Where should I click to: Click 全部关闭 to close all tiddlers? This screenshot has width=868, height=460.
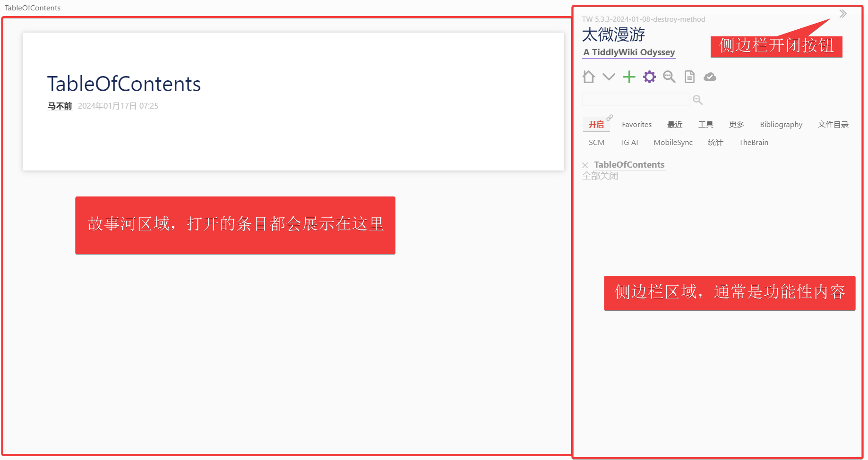tap(600, 176)
